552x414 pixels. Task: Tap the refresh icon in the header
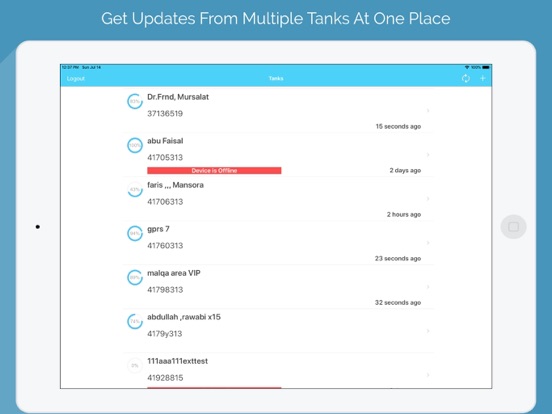[466, 79]
